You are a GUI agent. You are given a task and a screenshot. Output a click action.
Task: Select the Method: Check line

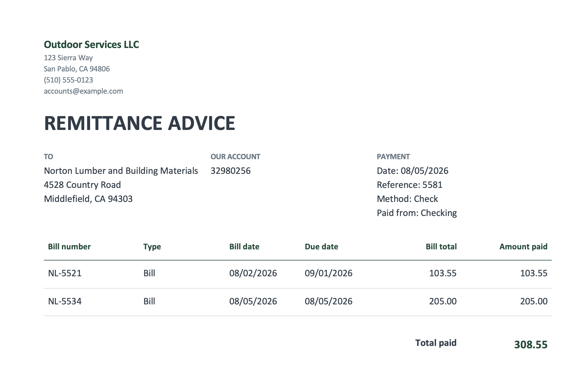tap(407, 199)
